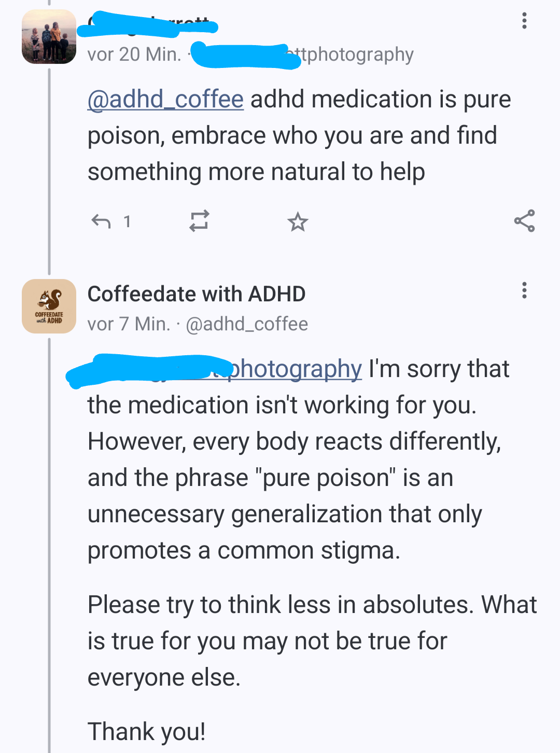Viewport: 560px width, 753px height.
Task: Click the 'vor 7 Min.' timestamp
Action: pos(129,324)
